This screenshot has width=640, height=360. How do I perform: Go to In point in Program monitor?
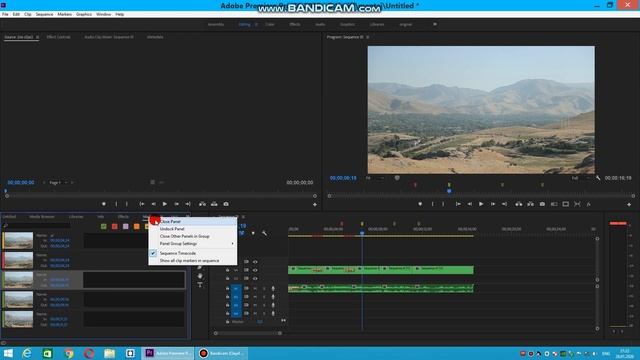(x=458, y=204)
